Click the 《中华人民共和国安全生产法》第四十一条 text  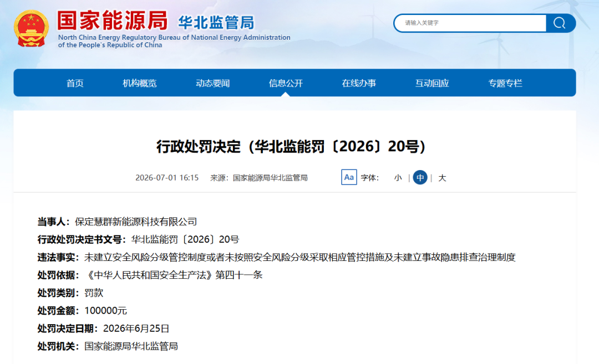[174, 275]
